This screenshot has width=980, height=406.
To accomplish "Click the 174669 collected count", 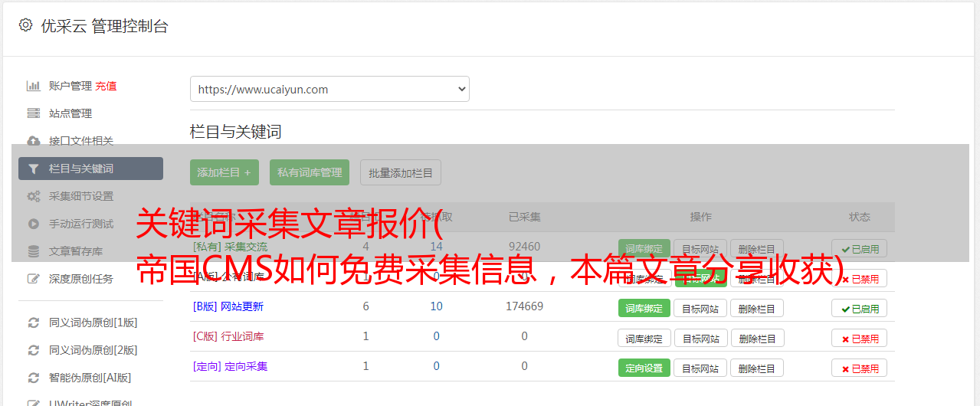I will point(524,306).
